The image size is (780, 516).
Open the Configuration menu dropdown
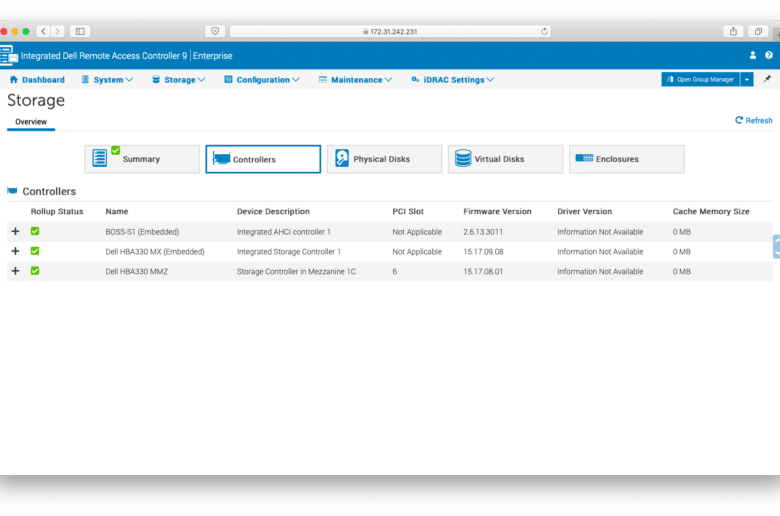(x=262, y=80)
